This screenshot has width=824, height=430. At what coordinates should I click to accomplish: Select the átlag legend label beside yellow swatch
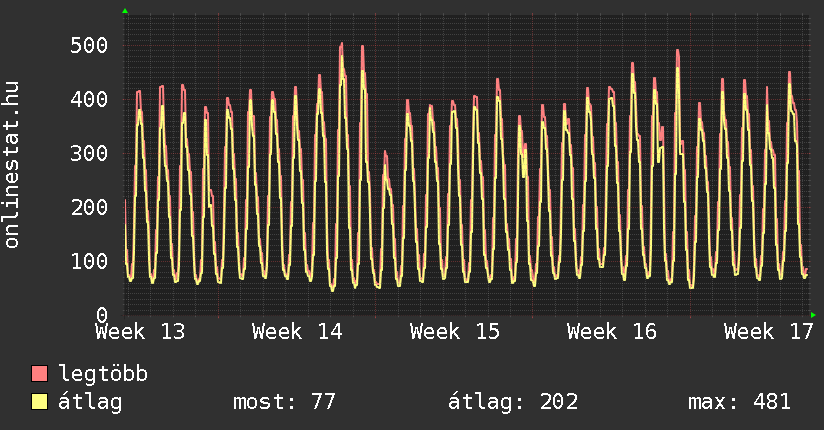pos(90,402)
